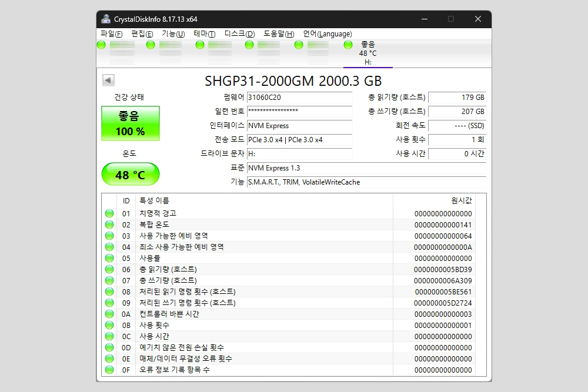Click status icon of row 0F
The height and width of the screenshot is (392, 588).
point(109,370)
